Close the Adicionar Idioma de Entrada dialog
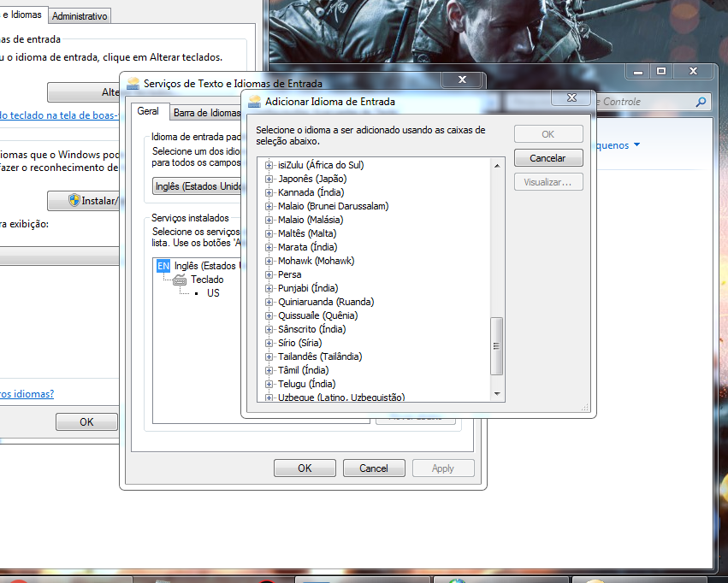This screenshot has height=583, width=728. (x=571, y=97)
